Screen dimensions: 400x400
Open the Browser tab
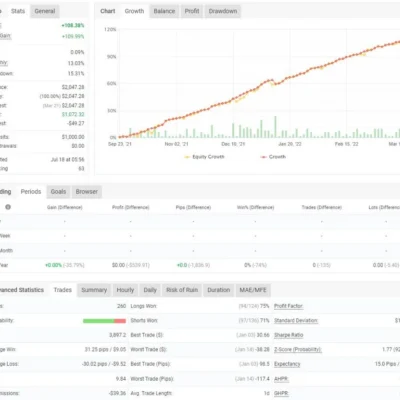point(87,192)
